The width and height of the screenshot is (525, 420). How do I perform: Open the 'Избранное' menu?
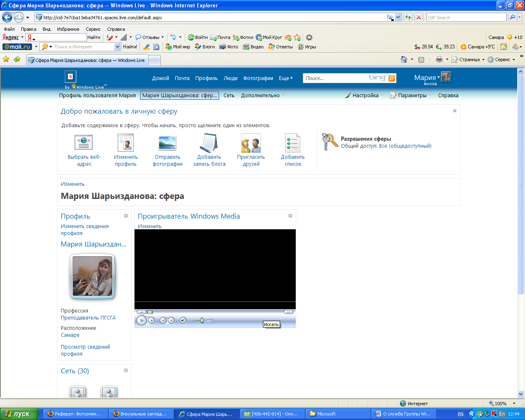pos(68,29)
